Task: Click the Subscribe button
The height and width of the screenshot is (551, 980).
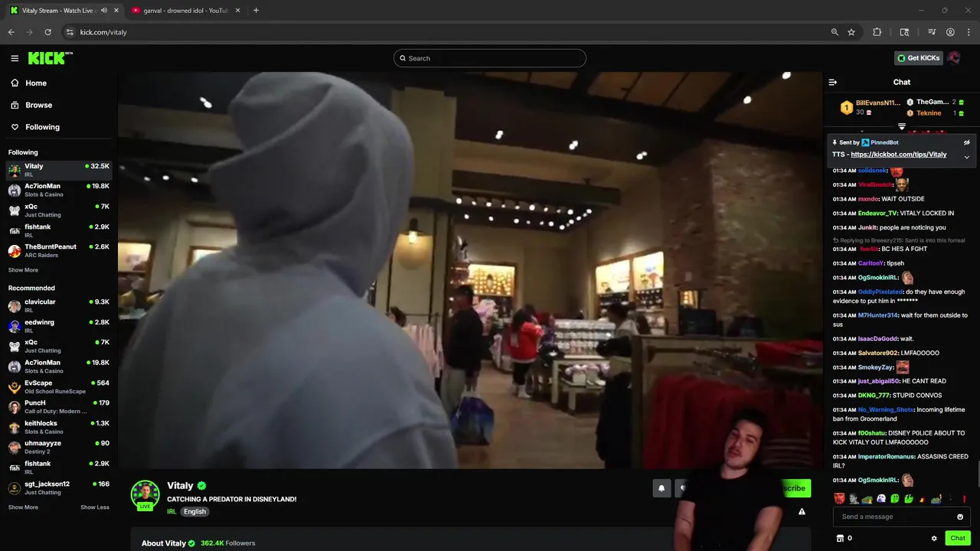Action: click(x=796, y=488)
